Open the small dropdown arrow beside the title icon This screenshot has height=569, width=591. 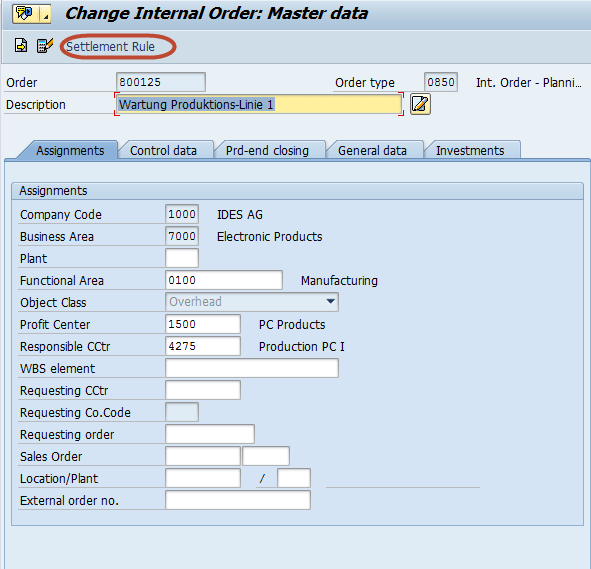(x=45, y=14)
